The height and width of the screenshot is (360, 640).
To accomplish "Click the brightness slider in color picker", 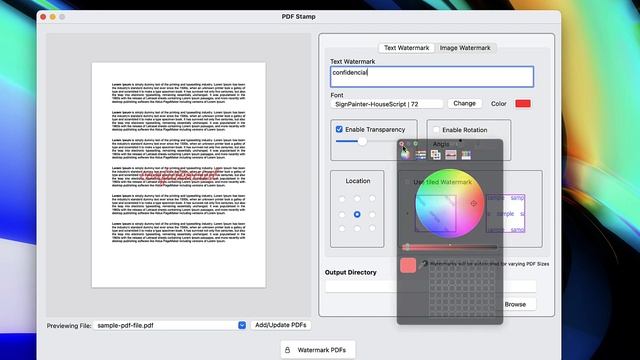I will click(x=449, y=247).
